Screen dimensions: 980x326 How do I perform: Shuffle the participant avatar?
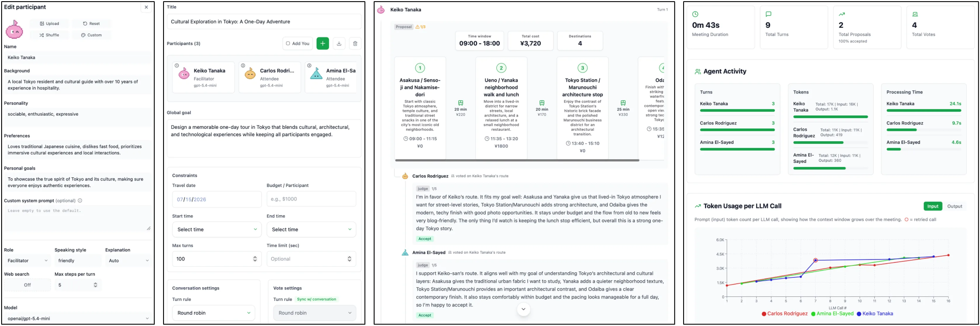click(x=50, y=35)
